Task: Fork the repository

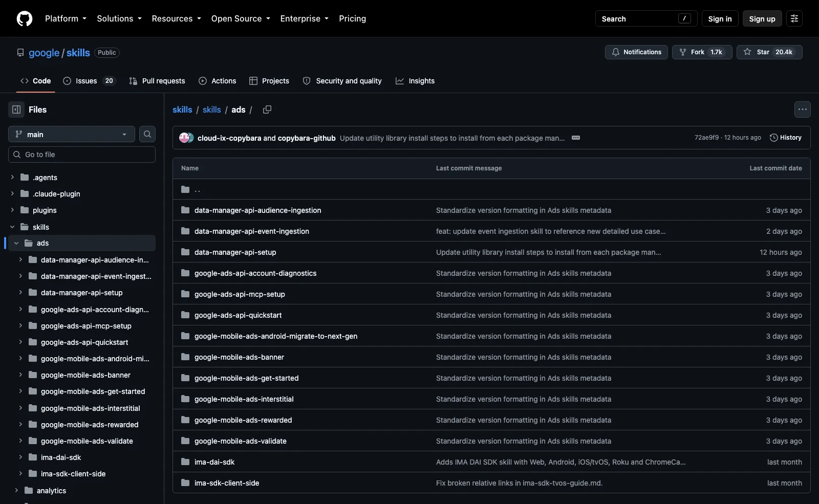Action: [702, 52]
